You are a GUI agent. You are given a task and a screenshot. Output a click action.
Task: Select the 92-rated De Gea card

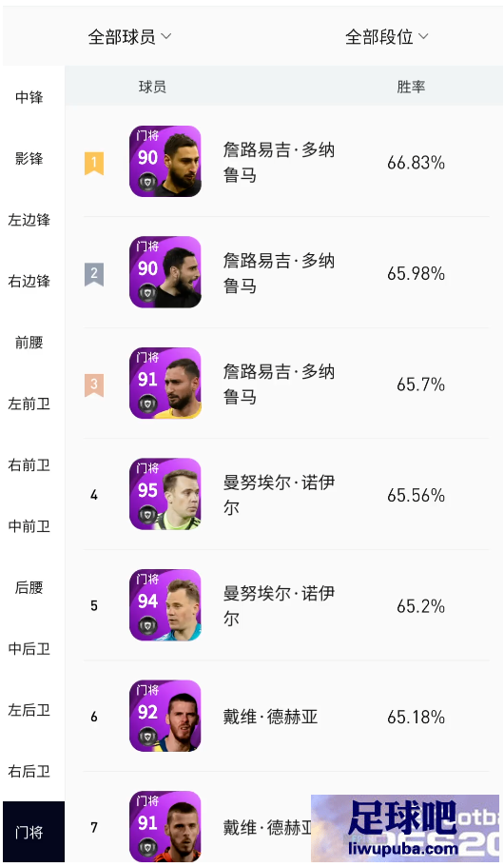(165, 716)
